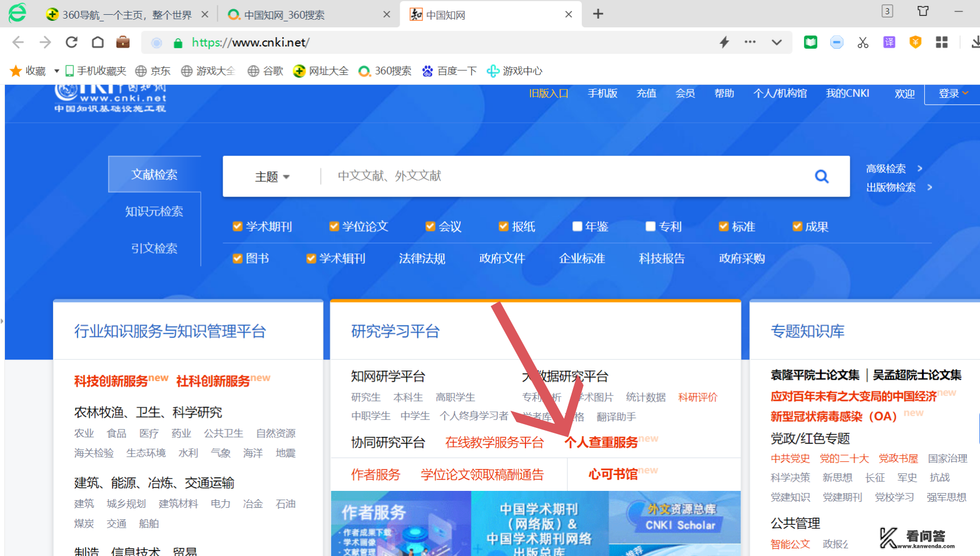Click CNKI Scholar banner thumbnail
The image size is (980, 556).
pyautogui.click(x=675, y=517)
